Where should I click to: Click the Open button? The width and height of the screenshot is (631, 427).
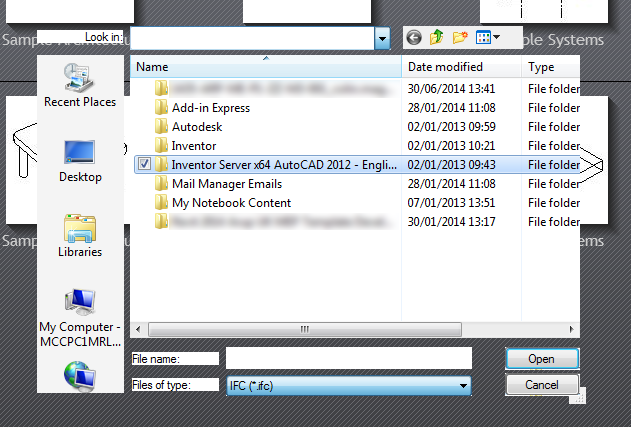[x=542, y=359]
